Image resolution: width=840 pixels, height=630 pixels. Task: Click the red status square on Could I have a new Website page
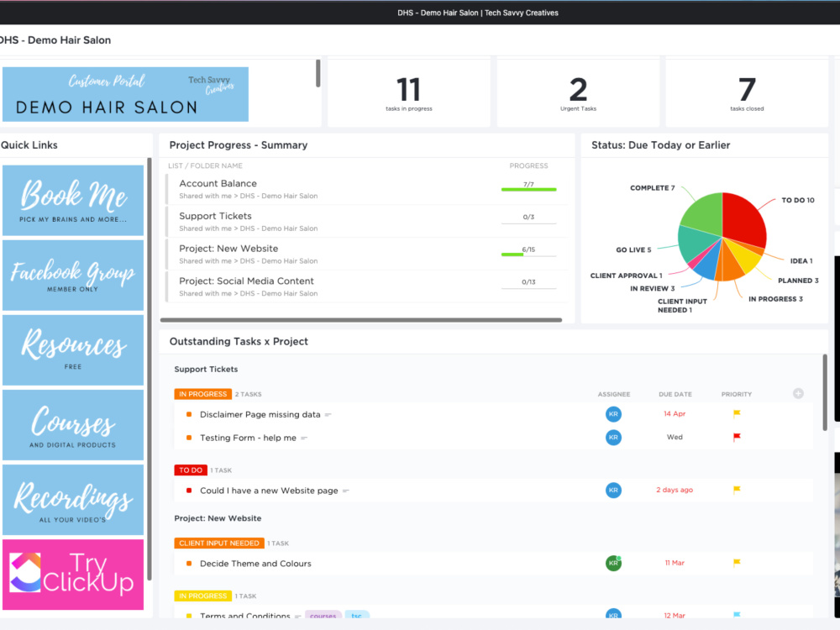coord(188,490)
